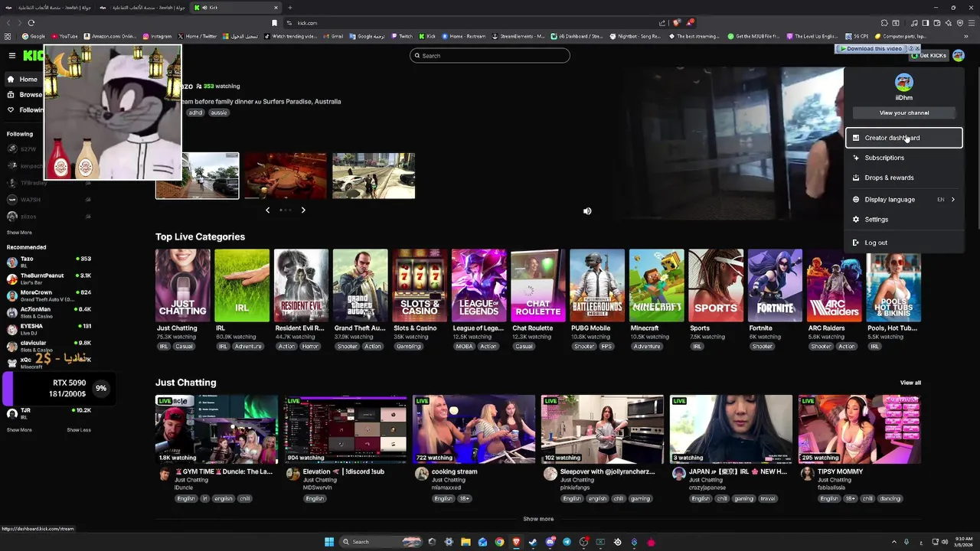Select the street view featured stream thumbnail
The width and height of the screenshot is (980, 551).
[198, 175]
